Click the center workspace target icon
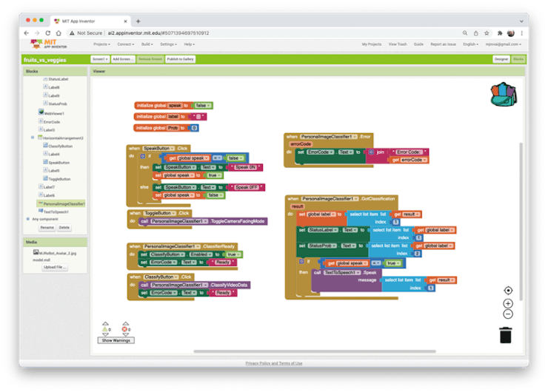This screenshot has width=548, height=392. (x=508, y=291)
